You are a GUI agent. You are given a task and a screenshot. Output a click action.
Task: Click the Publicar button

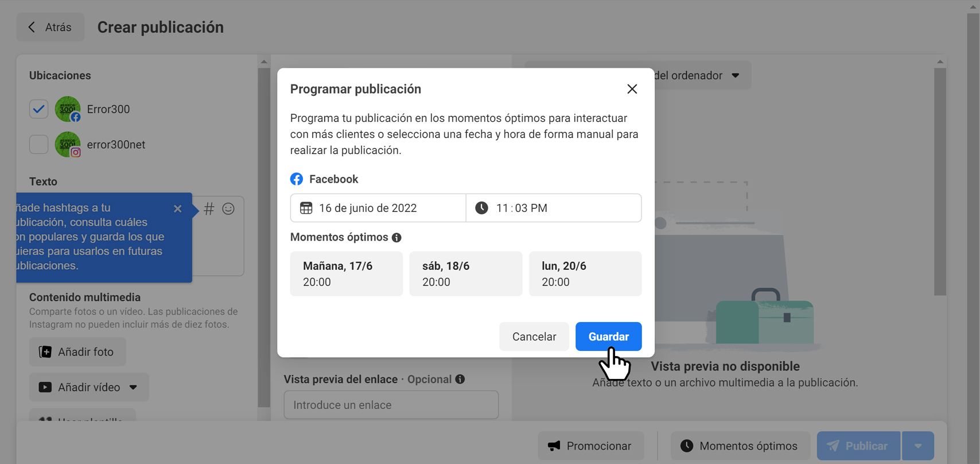point(858,446)
